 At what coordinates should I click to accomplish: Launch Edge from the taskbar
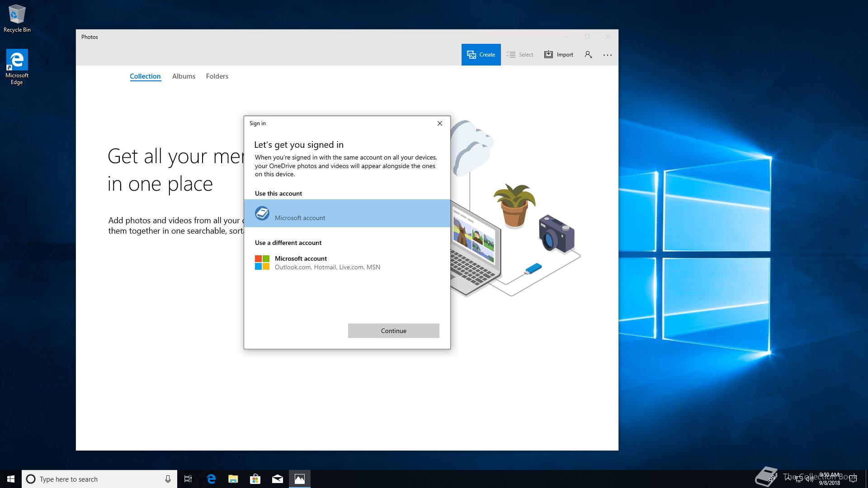pyautogui.click(x=211, y=479)
